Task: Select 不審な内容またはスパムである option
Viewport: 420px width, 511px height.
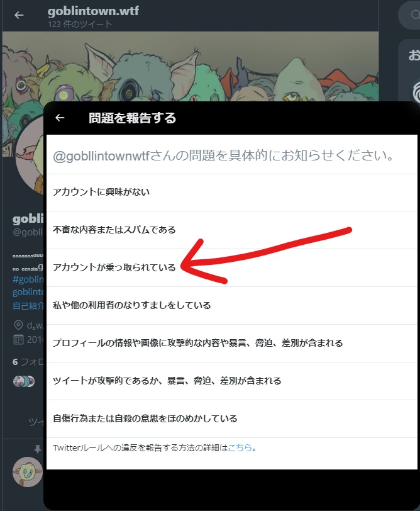Action: 232,230
